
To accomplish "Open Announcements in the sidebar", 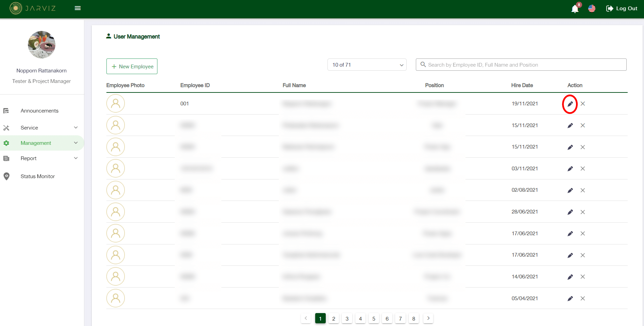I will [39, 111].
